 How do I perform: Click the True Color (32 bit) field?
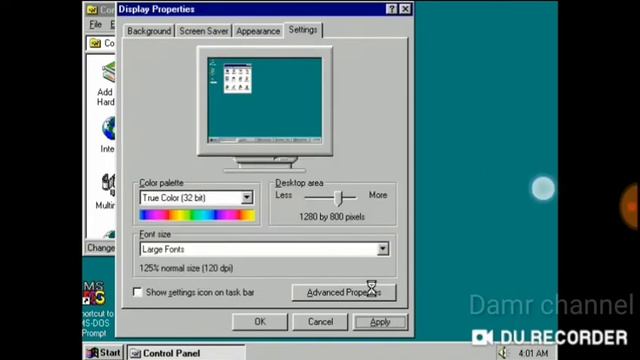(196, 198)
